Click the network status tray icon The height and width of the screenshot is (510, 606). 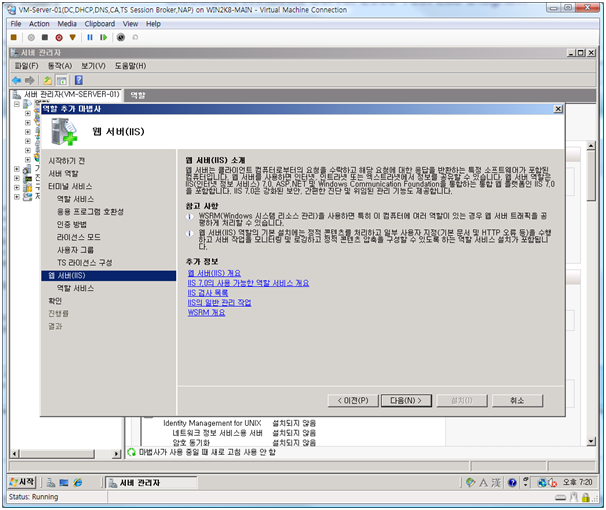click(542, 483)
